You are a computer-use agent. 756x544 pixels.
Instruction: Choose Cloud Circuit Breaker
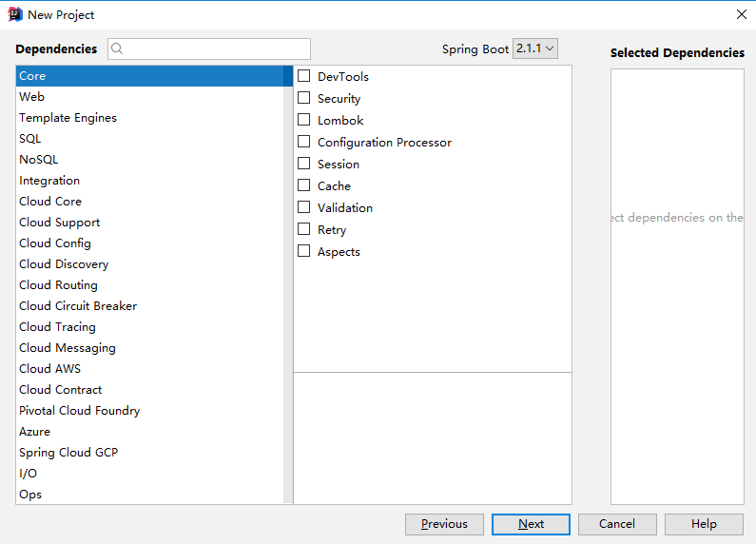[150, 305]
